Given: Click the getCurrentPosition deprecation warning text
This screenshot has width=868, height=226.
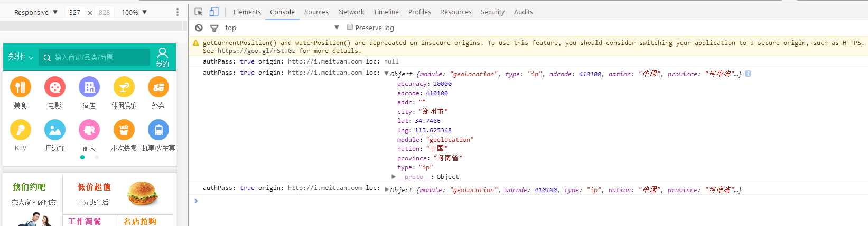Looking at the screenshot, I should (533, 47).
